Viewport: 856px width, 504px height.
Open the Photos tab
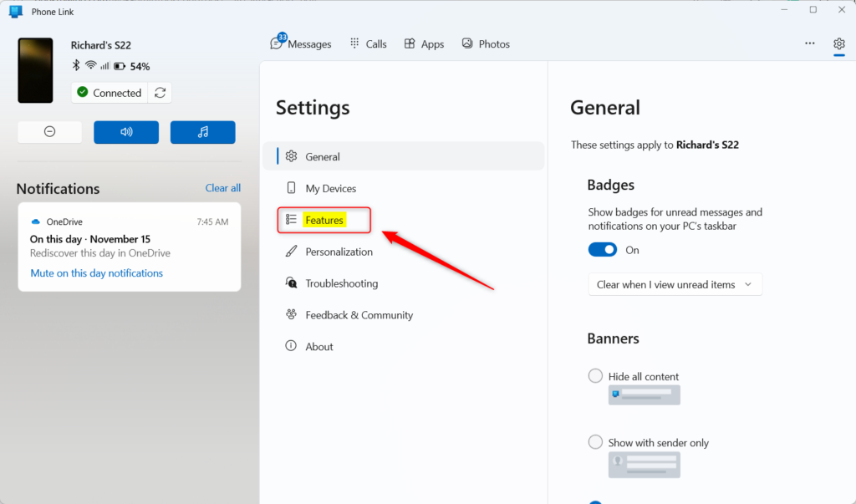point(486,44)
